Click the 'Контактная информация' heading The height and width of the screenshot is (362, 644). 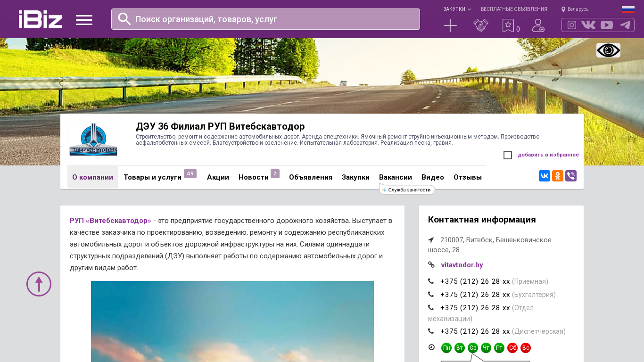click(482, 220)
